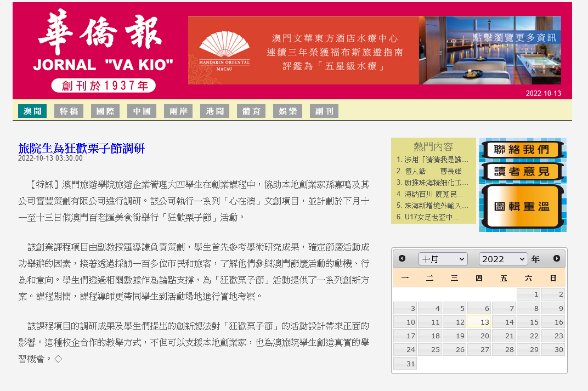Screen dimensions: 588x391
Task: Open popular article about U17女足世盃
Action: (x=432, y=217)
